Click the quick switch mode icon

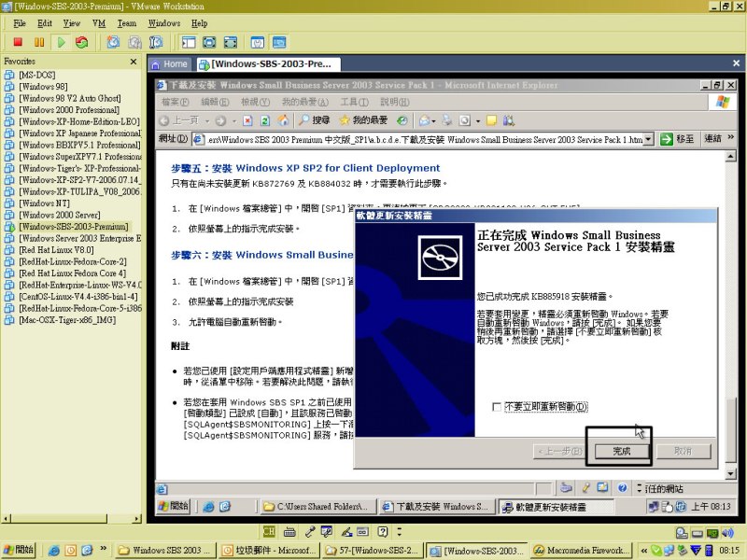231,42
